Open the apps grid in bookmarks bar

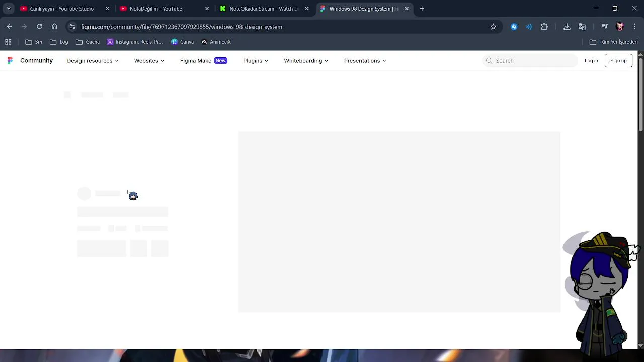click(8, 42)
